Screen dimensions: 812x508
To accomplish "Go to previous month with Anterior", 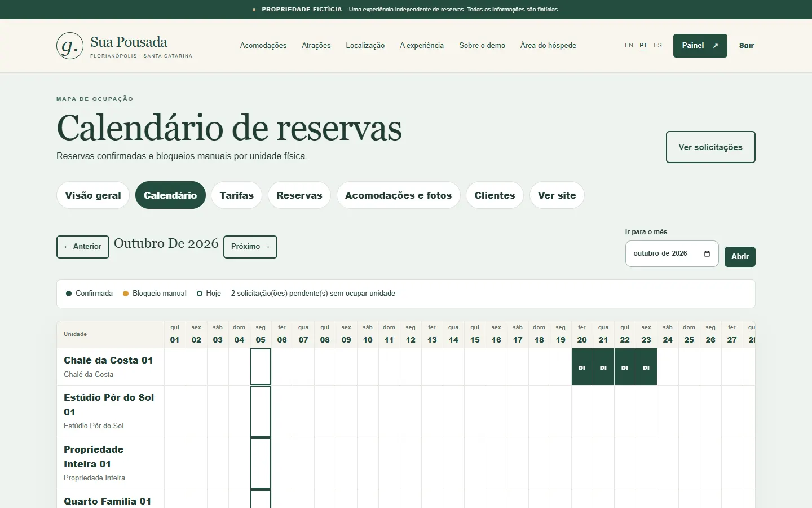I will pos(83,247).
